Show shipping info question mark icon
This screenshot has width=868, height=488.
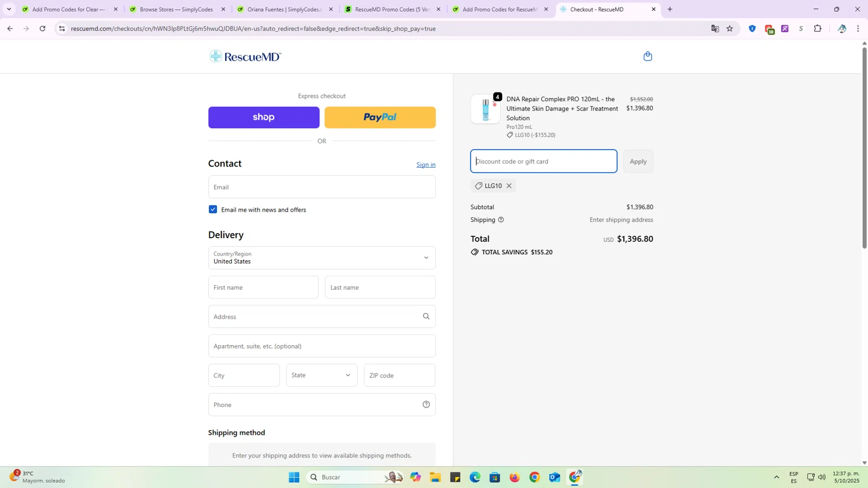tap(501, 220)
